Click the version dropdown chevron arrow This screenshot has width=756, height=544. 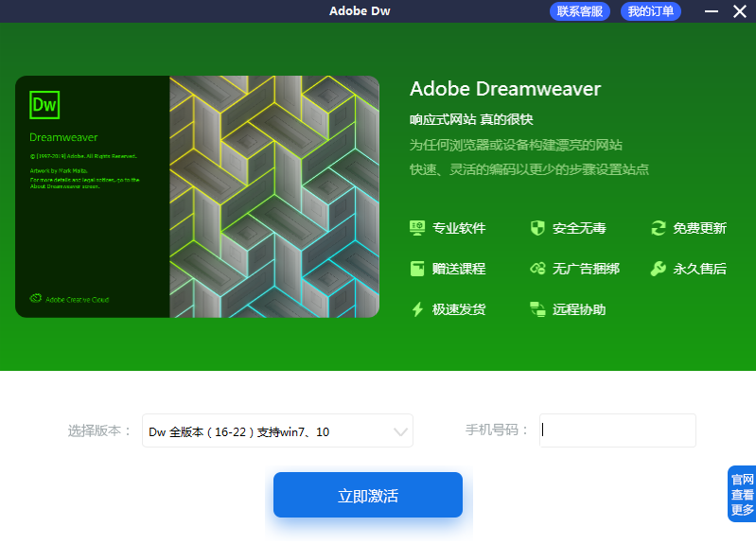[x=400, y=431]
